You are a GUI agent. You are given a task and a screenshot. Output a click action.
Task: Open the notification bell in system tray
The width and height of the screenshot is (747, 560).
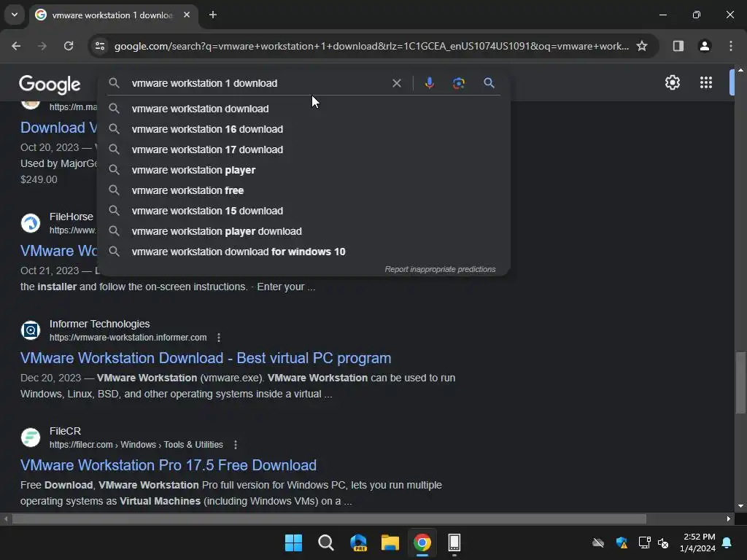727,542
